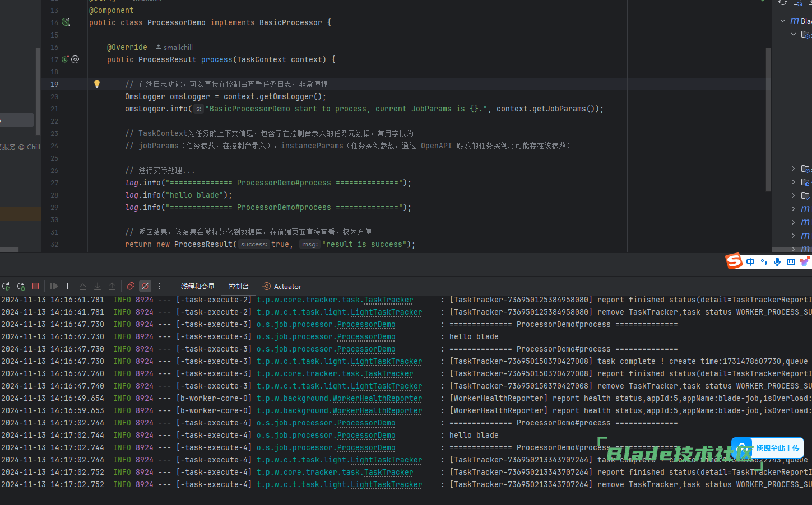Expand the third collapsed Maven m module

794,236
